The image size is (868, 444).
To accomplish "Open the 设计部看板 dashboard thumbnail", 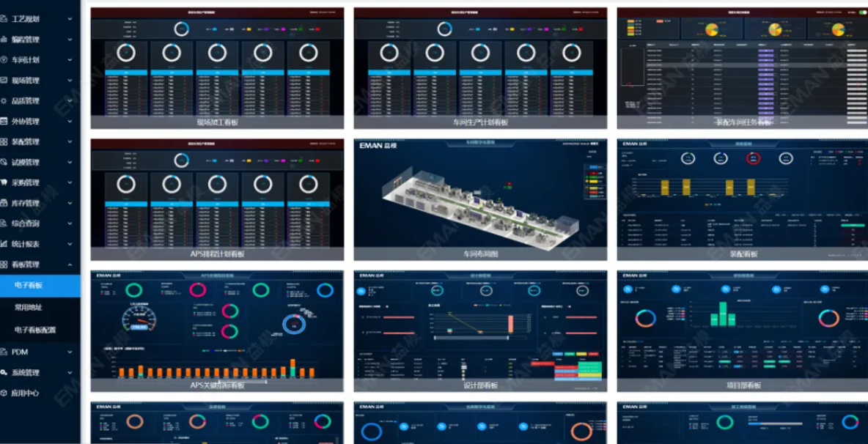I will tap(480, 331).
